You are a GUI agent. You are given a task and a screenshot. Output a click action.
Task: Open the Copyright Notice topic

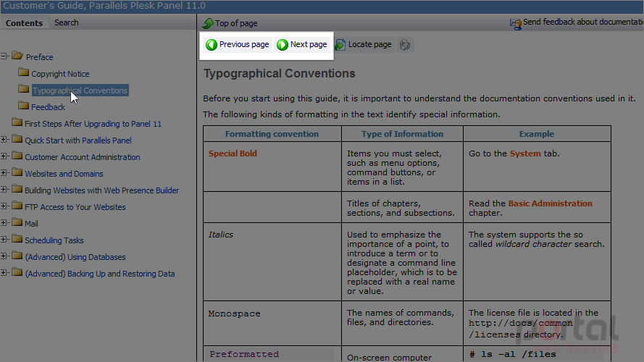60,74
